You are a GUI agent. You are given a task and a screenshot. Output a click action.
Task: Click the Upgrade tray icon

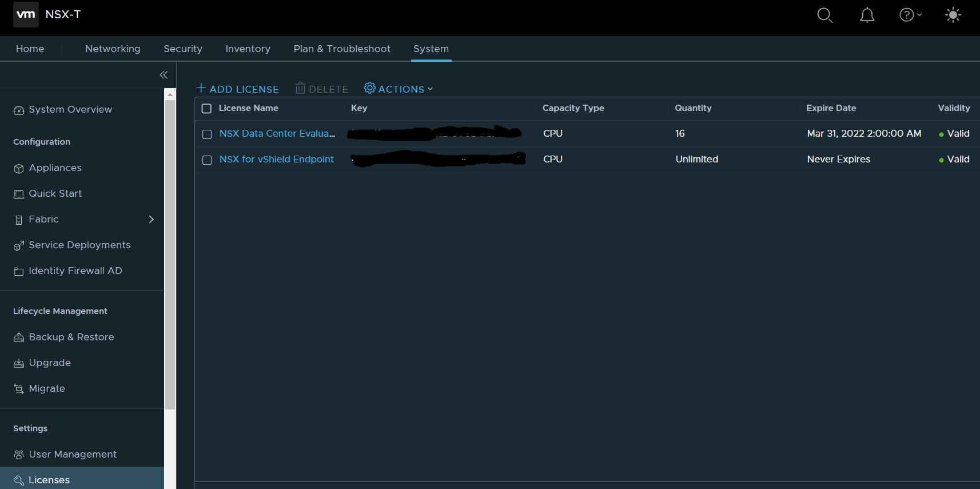coord(19,363)
